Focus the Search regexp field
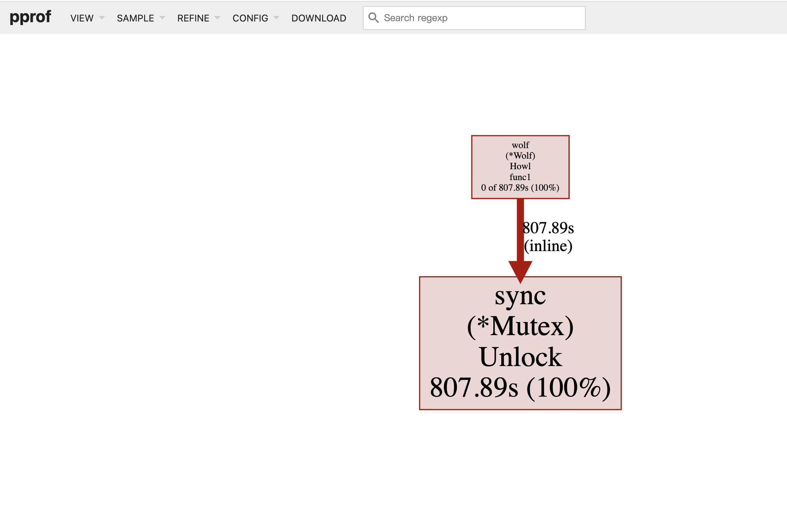This screenshot has height=532, width=787. [480, 18]
